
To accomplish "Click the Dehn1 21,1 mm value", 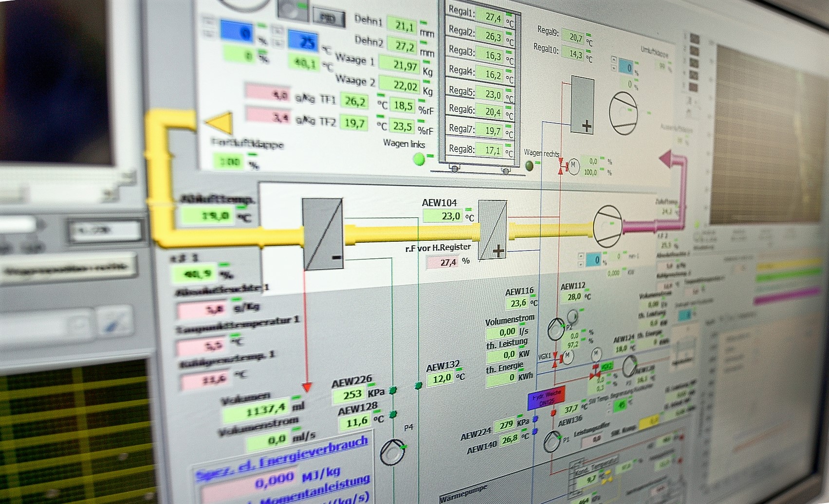I will click(x=402, y=25).
